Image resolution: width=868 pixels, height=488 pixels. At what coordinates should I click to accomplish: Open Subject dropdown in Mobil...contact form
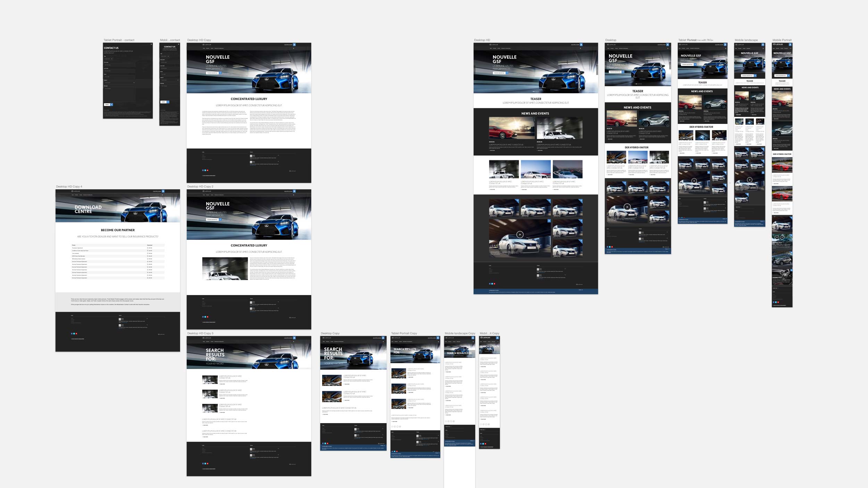(x=170, y=80)
